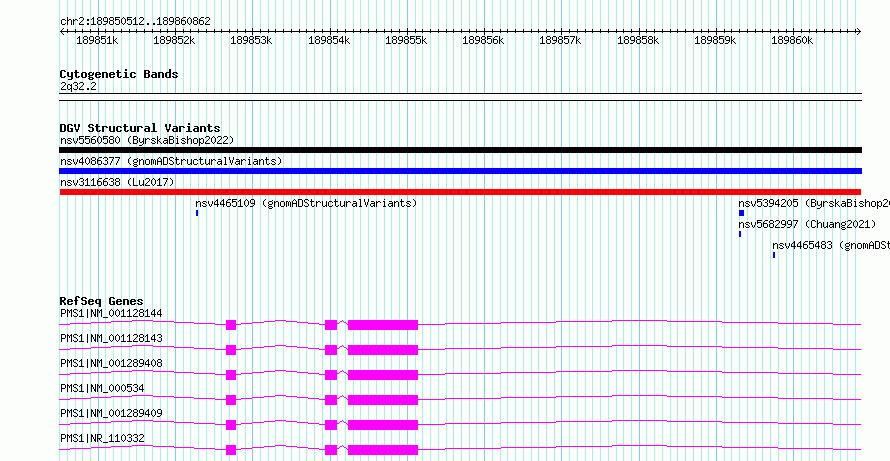Click the largest exon of NM_001289409
890x461 pixels.
point(383,425)
